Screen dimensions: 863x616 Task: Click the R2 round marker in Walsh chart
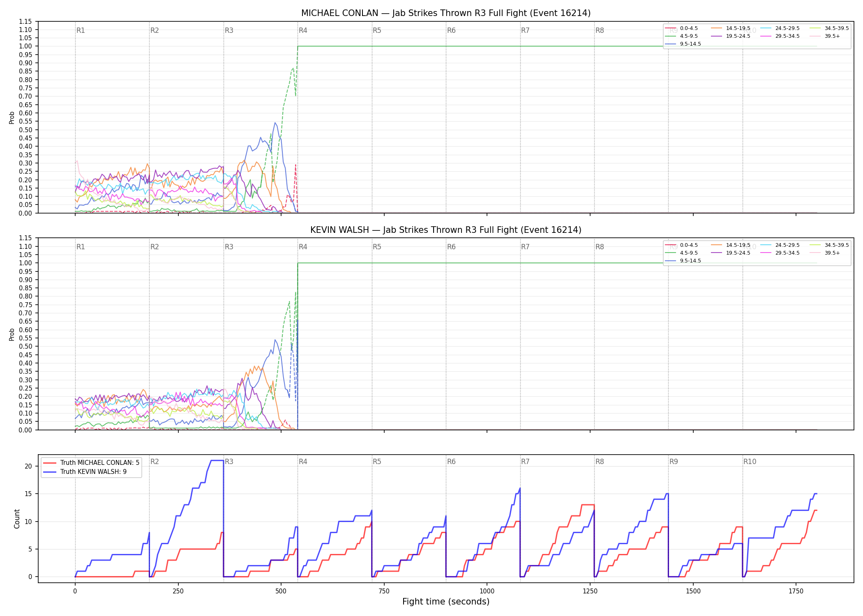pyautogui.click(x=155, y=247)
